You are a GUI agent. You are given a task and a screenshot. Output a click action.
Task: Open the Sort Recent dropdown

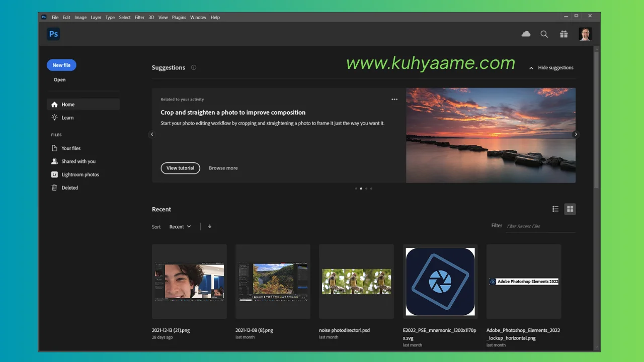[180, 227]
